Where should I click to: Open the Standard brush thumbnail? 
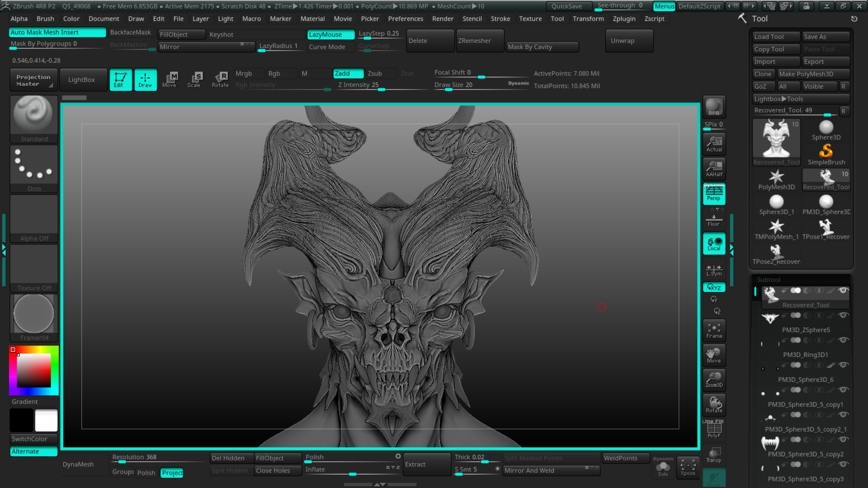point(34,119)
